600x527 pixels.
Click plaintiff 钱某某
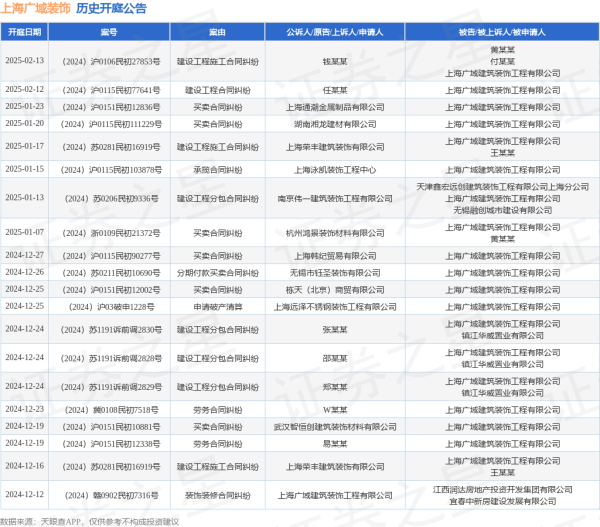tap(335, 62)
